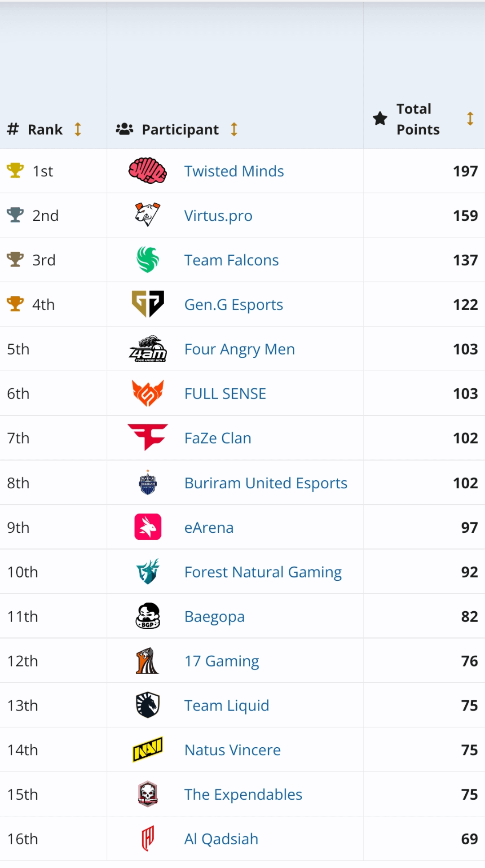Screen dimensions: 485x868
Task: Click the Virtus.pro bear logo
Action: [x=147, y=215]
